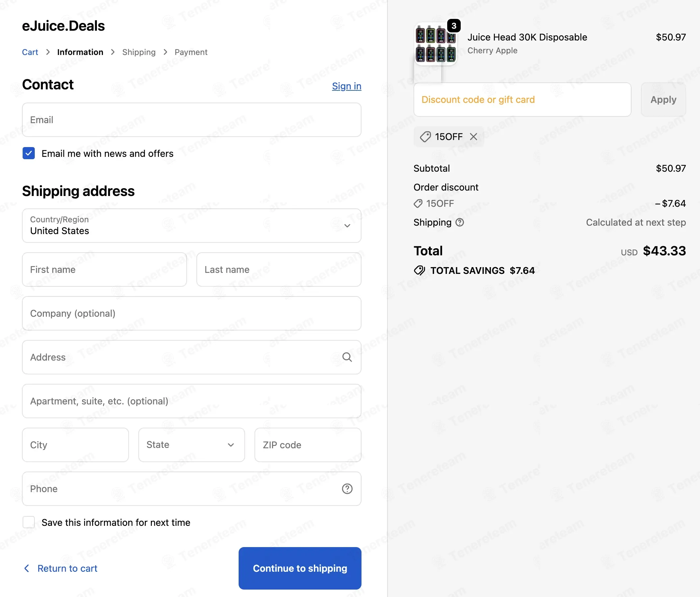Focus the Address input field
Viewport: 700px width, 597px height.
[192, 357]
